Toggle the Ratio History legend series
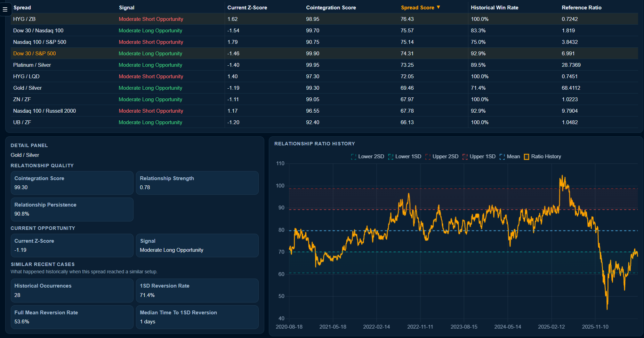The image size is (644, 338). pos(542,156)
